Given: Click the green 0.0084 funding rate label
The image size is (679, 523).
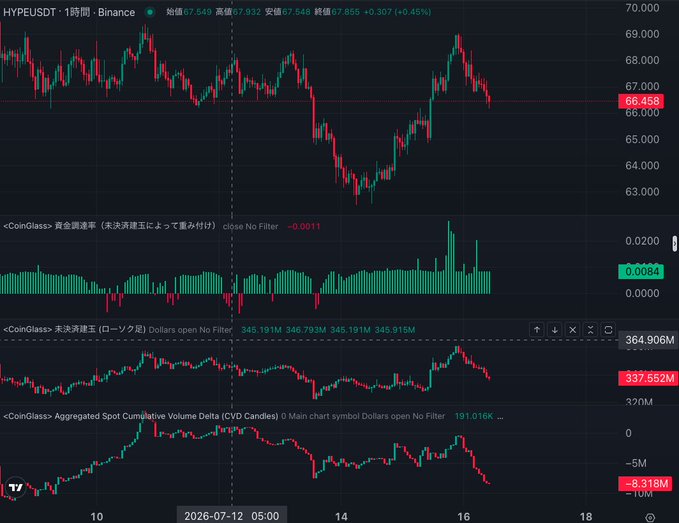Looking at the screenshot, I should 641,271.
